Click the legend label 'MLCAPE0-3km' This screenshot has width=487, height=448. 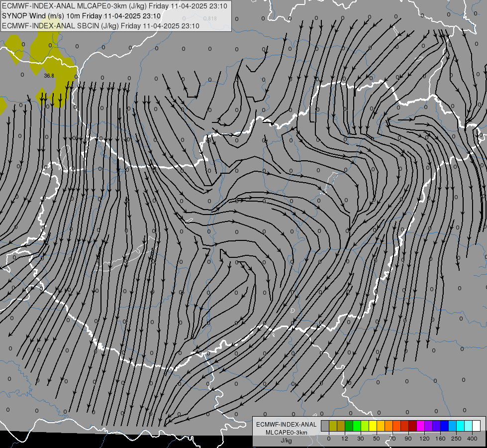(287, 433)
